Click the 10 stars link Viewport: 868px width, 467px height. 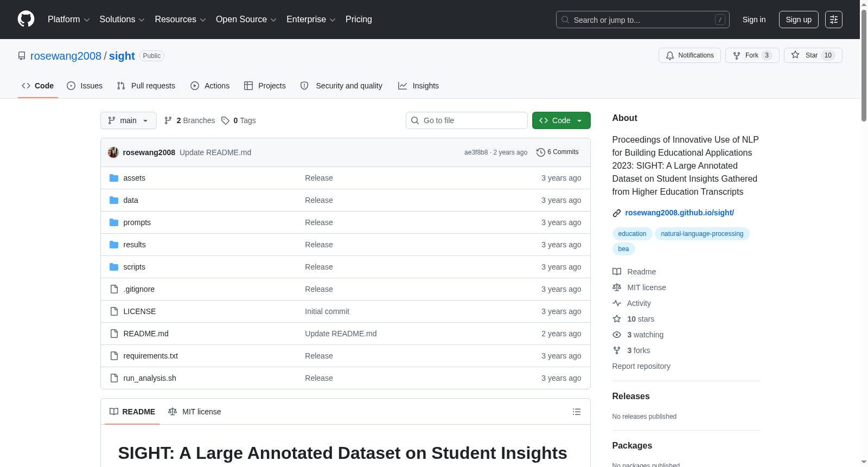pos(641,319)
